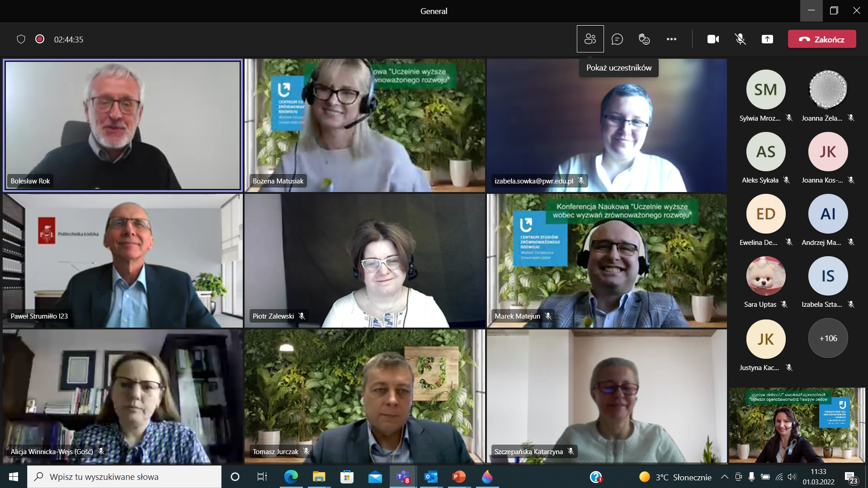Click the volume icon to adjust sound level

coord(793,477)
